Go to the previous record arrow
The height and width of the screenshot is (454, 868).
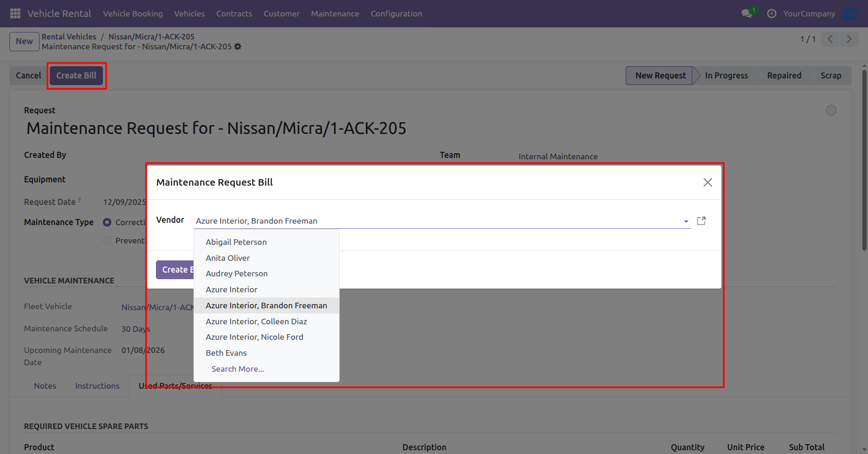(830, 39)
